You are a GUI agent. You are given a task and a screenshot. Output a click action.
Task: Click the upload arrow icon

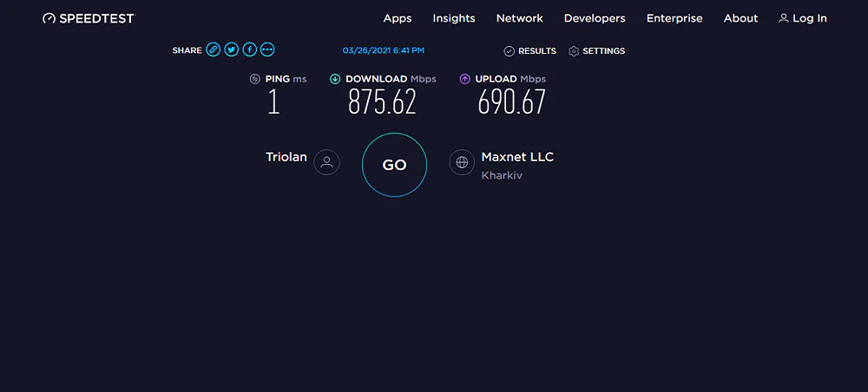465,79
